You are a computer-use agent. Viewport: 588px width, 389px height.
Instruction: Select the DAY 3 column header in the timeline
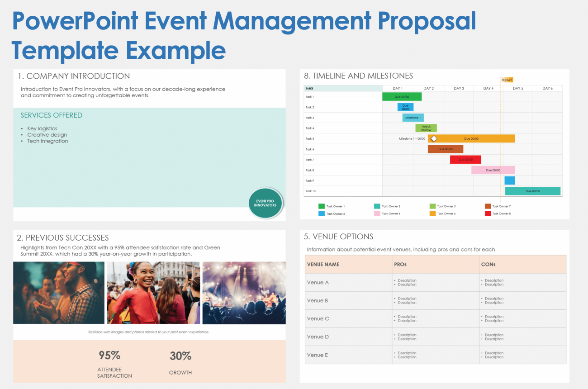click(458, 88)
